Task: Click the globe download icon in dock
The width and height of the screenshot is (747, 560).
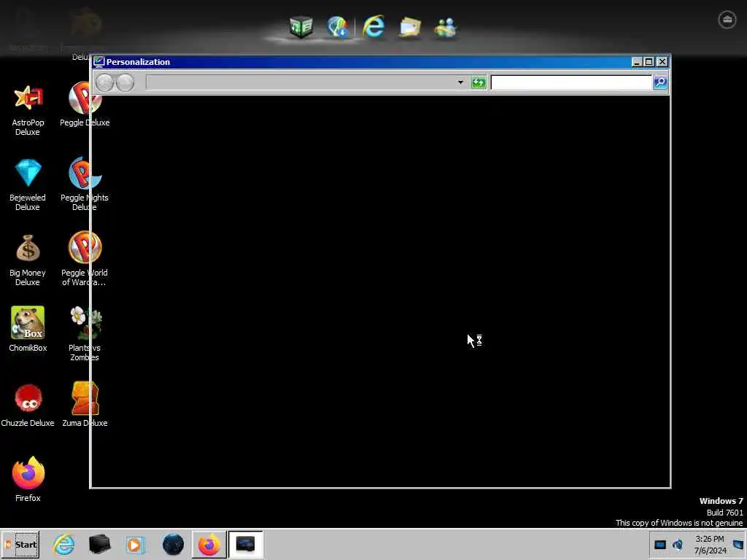Action: point(338,27)
